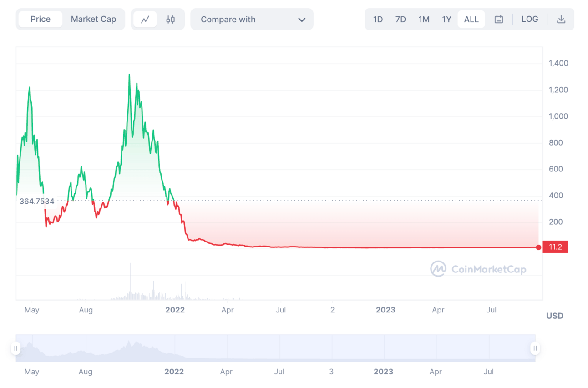Expand Compare with using chevron arrow
The height and width of the screenshot is (388, 588).
pyautogui.click(x=301, y=20)
